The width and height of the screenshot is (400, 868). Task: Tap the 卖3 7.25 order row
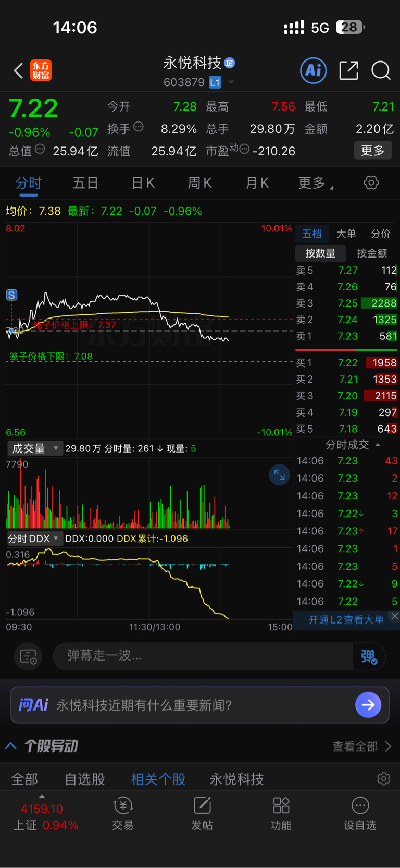346,303
